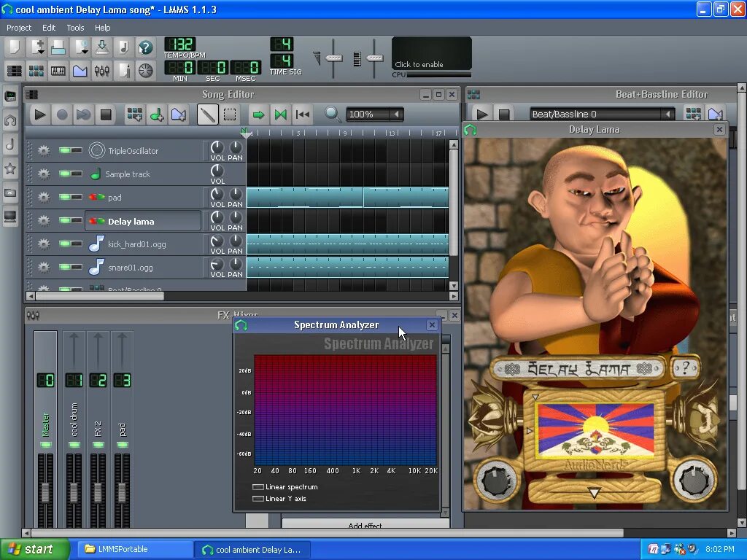747x560 pixels.
Task: Open recently opened projects arrow
Action: (80, 47)
